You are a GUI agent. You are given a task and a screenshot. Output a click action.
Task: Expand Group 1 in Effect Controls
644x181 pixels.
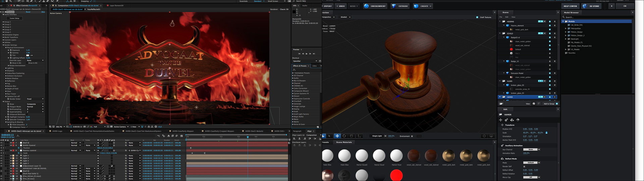[4, 22]
